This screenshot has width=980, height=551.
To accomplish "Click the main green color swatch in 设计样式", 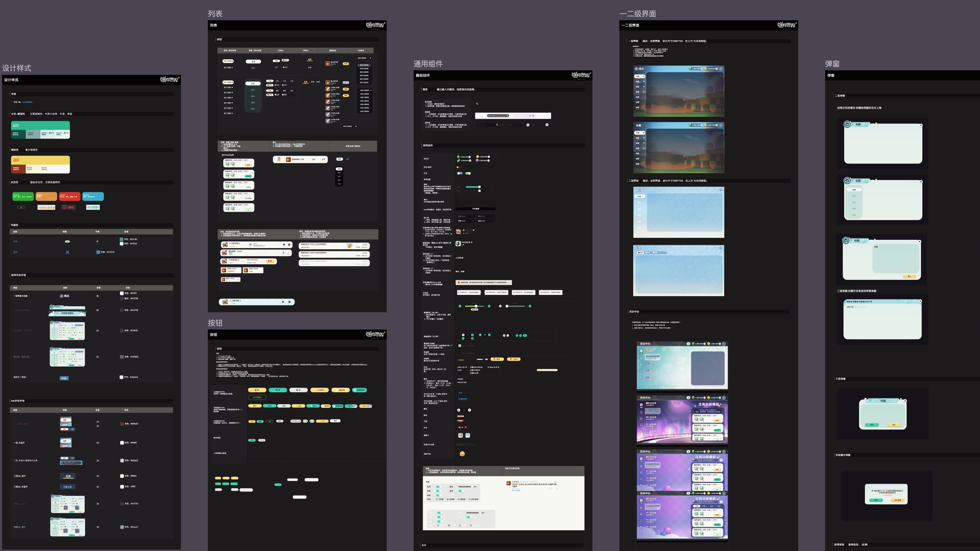I will (x=40, y=125).
